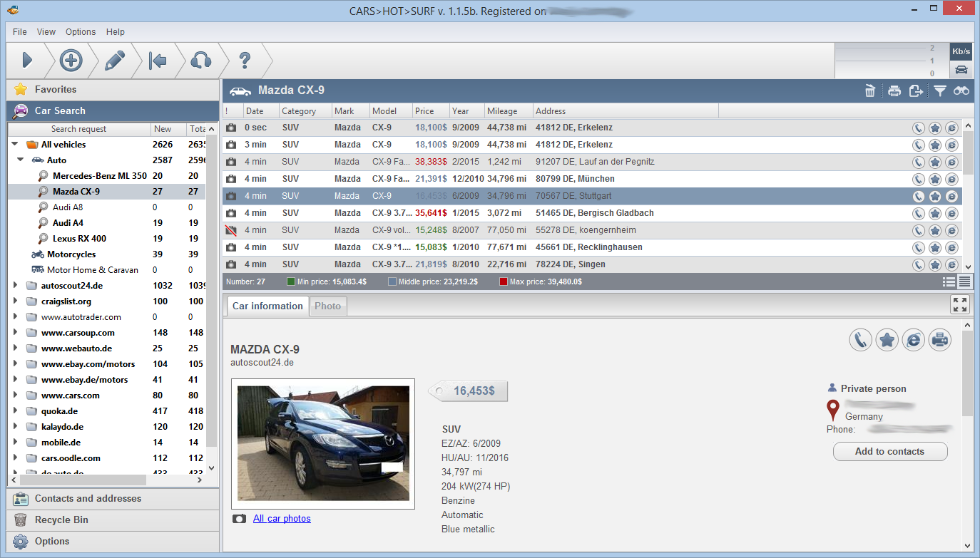
Task: Open the filter funnel
Action: [x=940, y=91]
